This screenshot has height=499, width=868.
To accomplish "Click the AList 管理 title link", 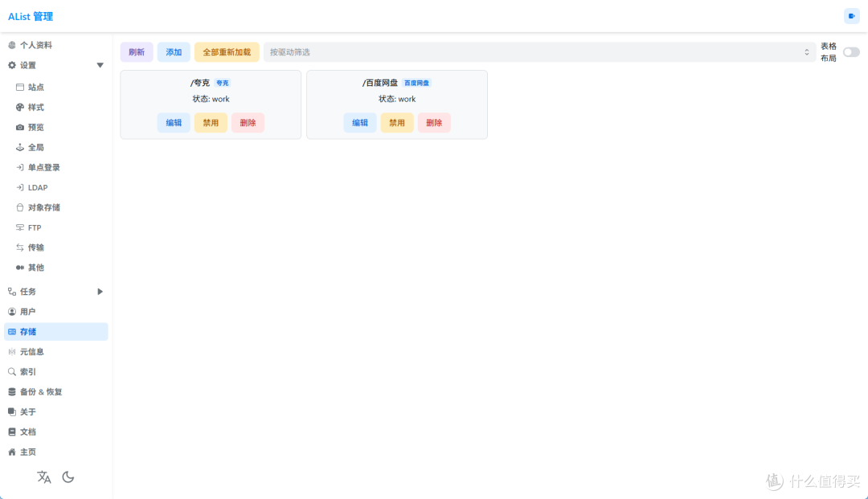I will [31, 17].
